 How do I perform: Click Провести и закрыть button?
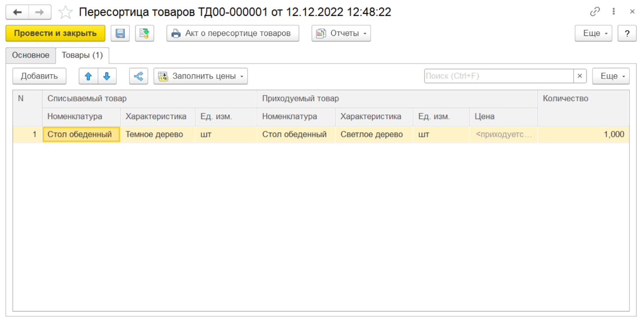[x=55, y=33]
